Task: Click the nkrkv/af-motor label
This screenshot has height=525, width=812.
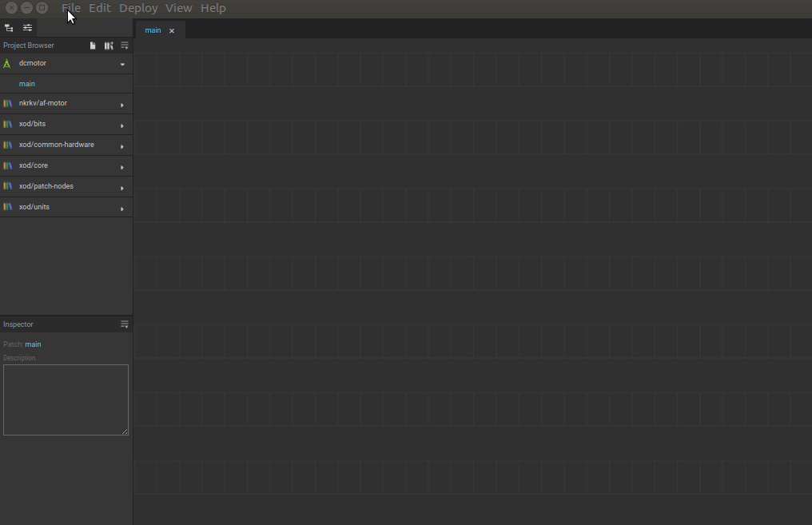Action: coord(43,103)
